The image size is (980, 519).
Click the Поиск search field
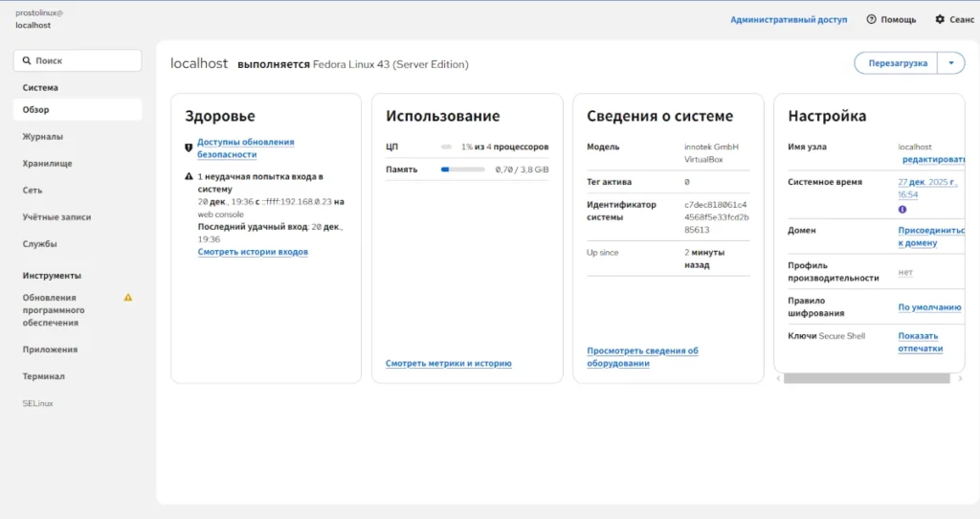[x=78, y=60]
